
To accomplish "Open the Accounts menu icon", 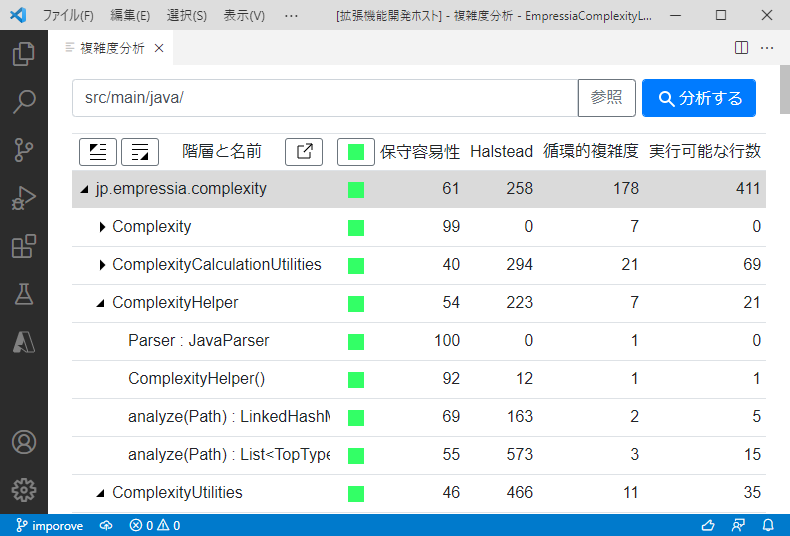I will 24,442.
